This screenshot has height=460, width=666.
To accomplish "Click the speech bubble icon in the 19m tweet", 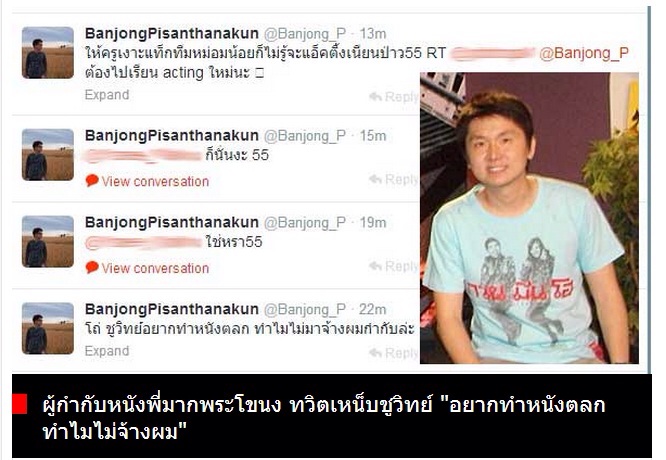I will 92,267.
